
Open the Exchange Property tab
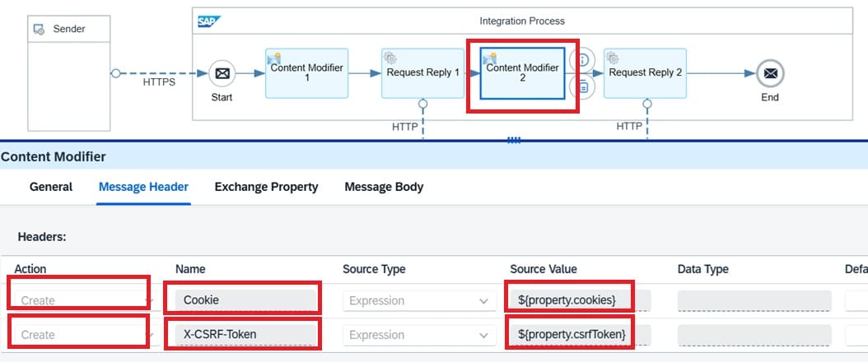click(x=266, y=187)
